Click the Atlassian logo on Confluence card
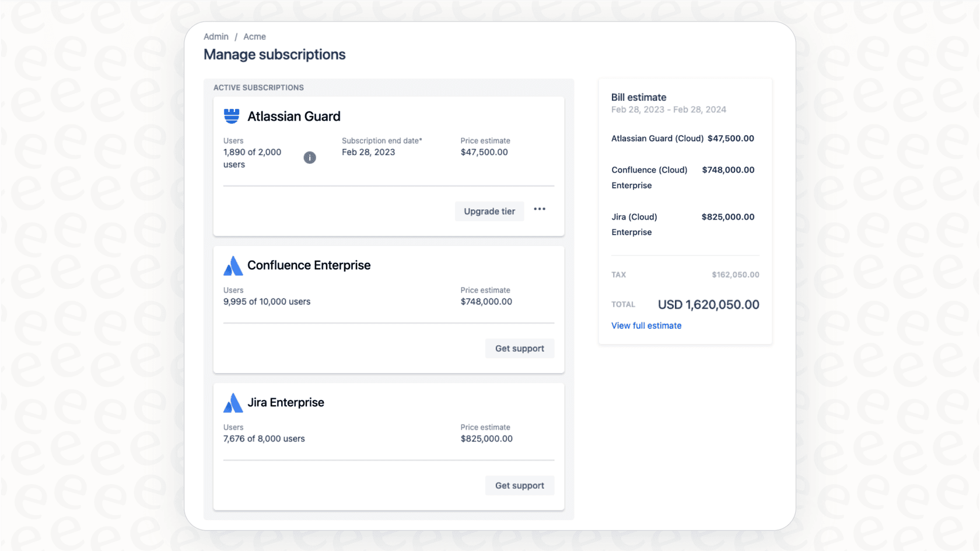 pos(232,266)
